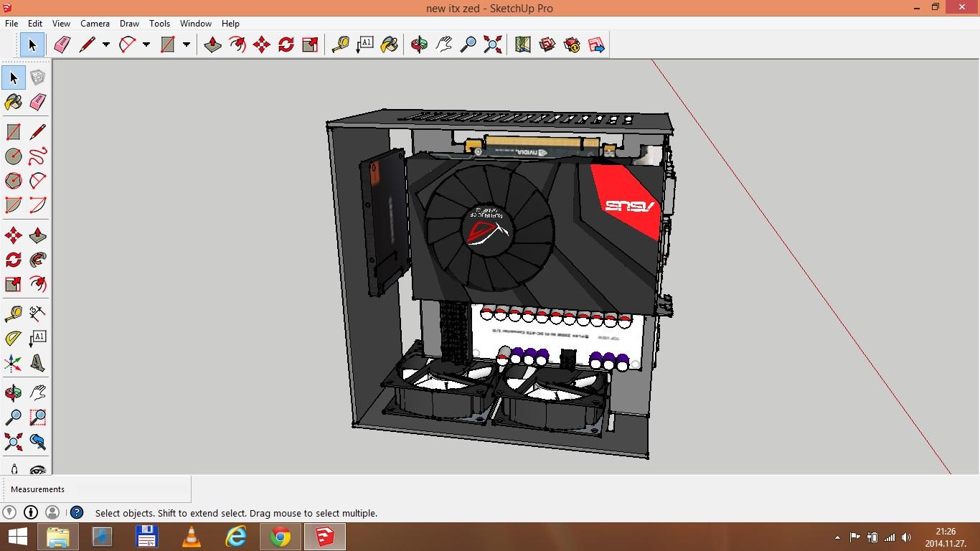Open the File menu
Viewport: 980px width, 551px height.
pos(11,24)
